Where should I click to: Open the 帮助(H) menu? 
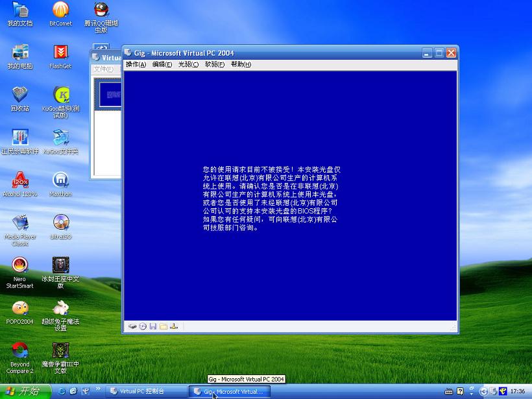pyautogui.click(x=241, y=64)
